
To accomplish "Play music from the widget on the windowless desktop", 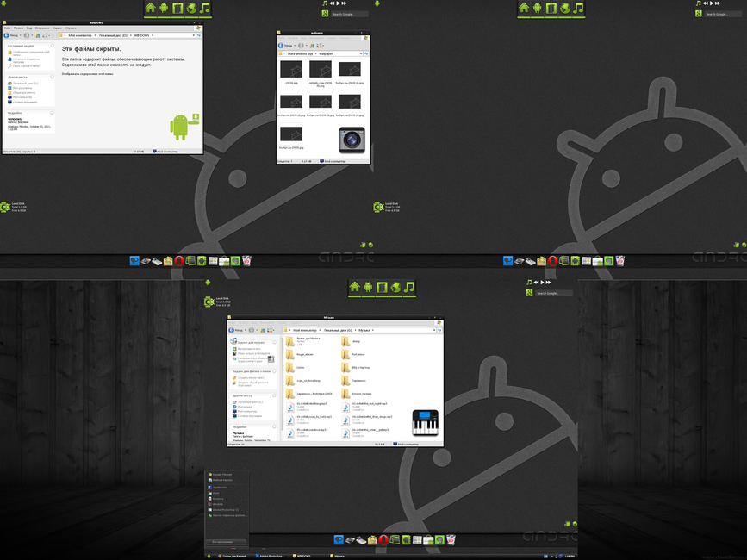I will pos(712,3).
